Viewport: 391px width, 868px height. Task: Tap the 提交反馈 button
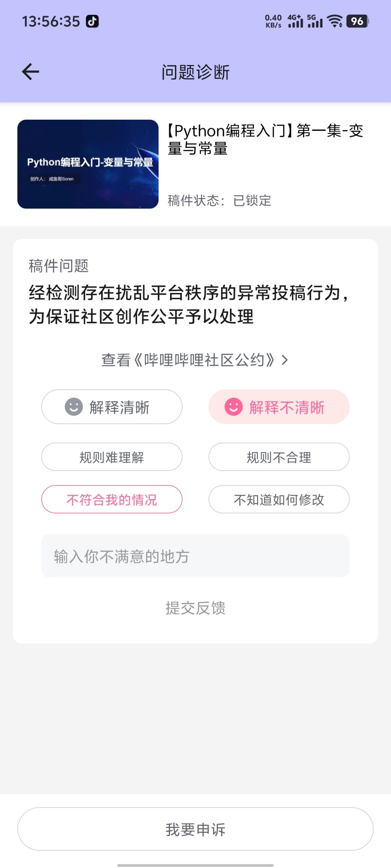(195, 608)
